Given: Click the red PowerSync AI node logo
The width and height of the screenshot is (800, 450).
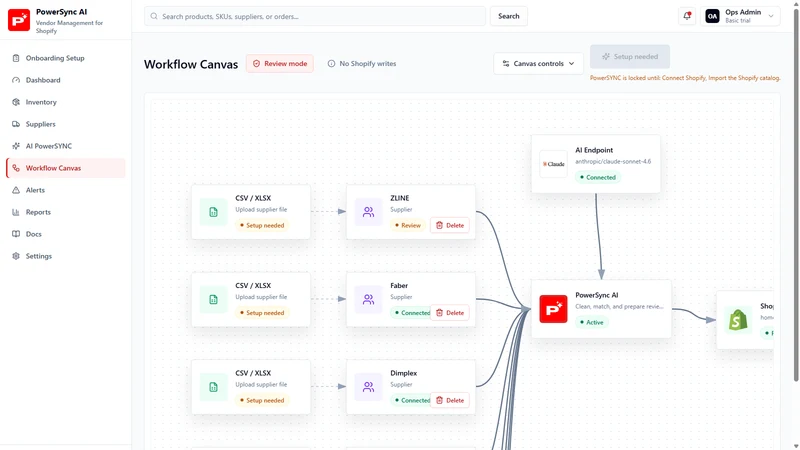Looking at the screenshot, I should 554,309.
